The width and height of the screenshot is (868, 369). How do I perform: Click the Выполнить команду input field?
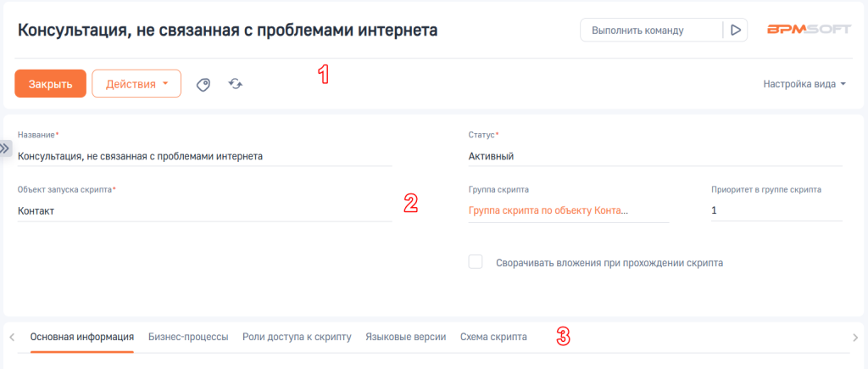pos(651,31)
